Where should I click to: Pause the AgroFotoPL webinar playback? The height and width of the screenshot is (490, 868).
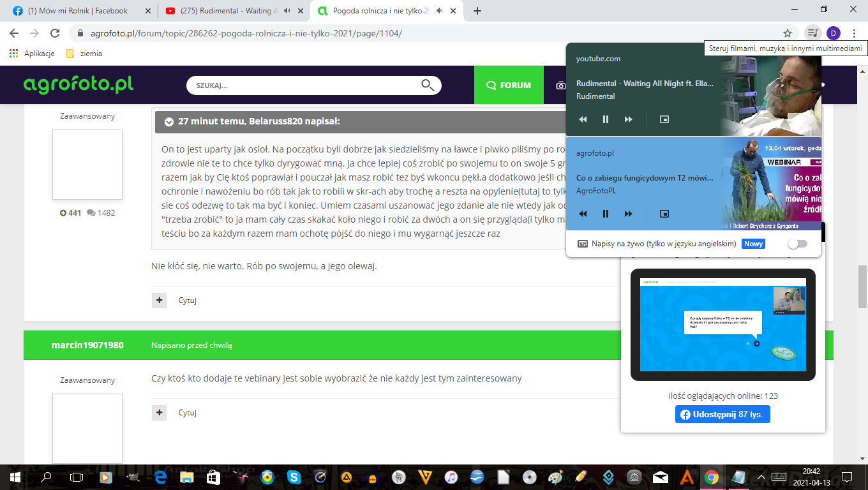(x=606, y=214)
